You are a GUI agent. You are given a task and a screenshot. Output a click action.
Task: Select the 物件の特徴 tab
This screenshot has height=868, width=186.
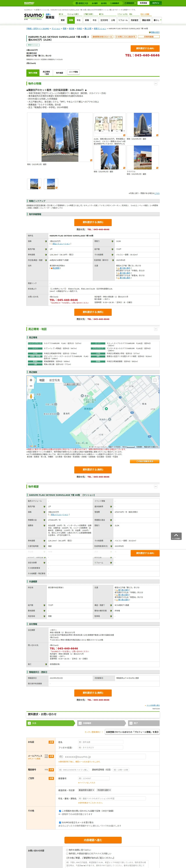(33, 73)
